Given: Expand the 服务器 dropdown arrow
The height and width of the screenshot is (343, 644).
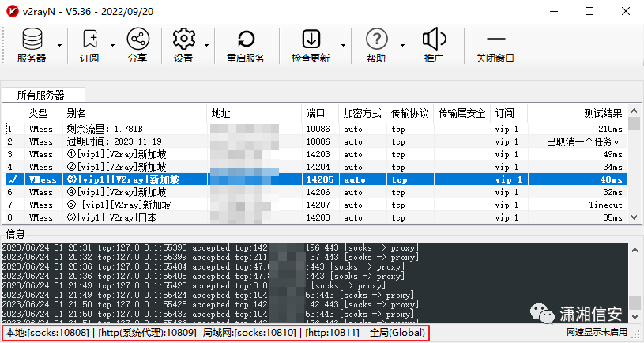Looking at the screenshot, I should tap(60, 45).
